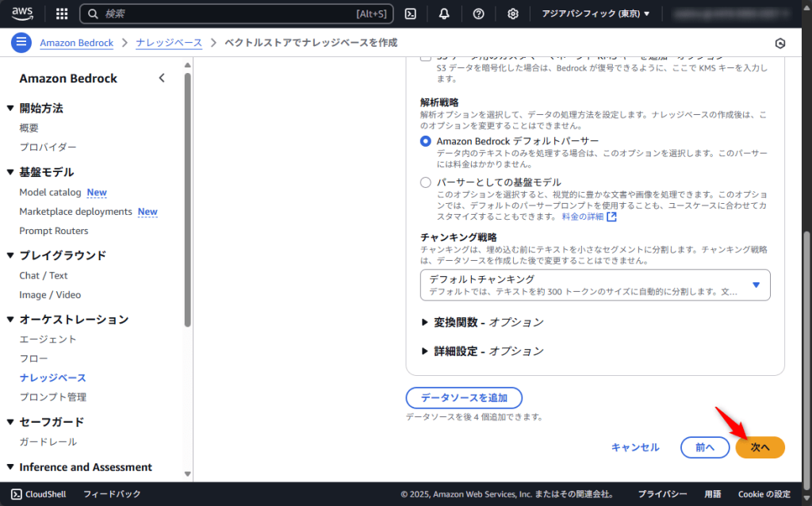Image resolution: width=812 pixels, height=506 pixels.
Task: Click sidebar scroll up arrow
Action: pos(187,65)
